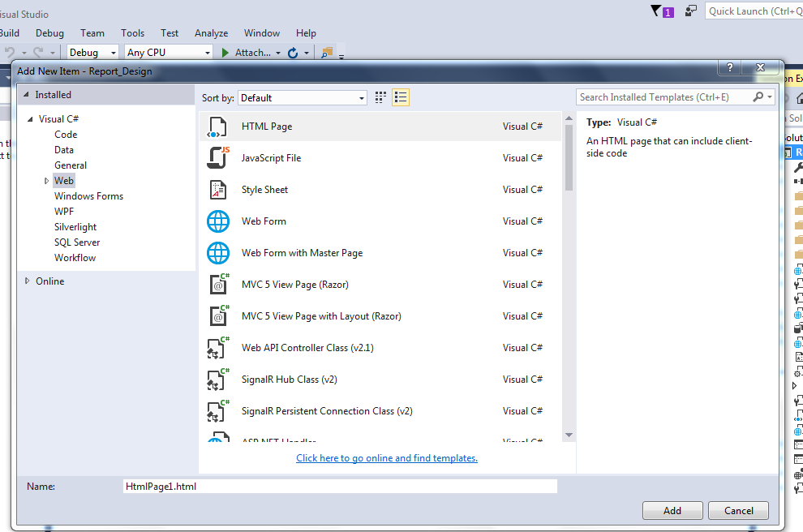Open the Test menu
The width and height of the screenshot is (803, 532).
(x=170, y=33)
